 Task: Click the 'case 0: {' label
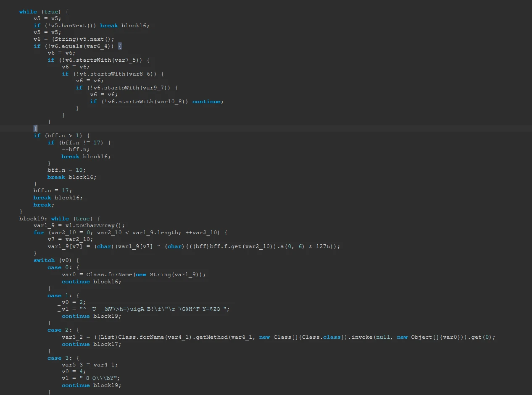63,267
